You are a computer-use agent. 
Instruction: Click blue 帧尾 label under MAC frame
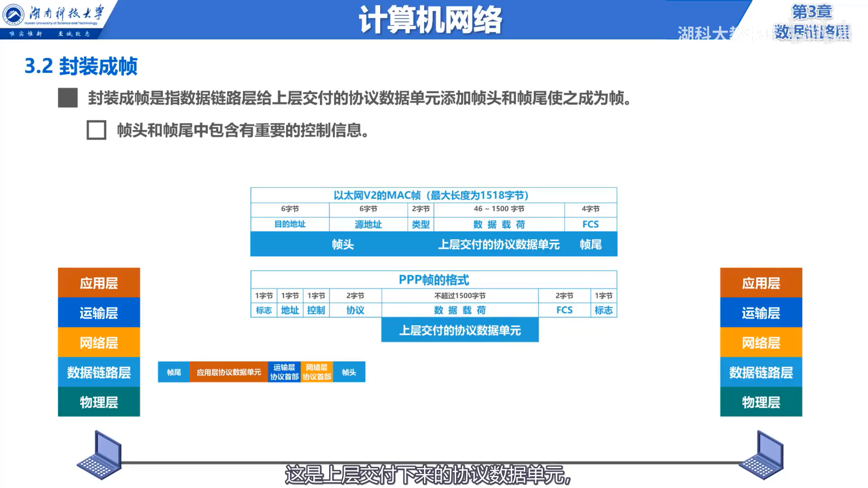coord(590,244)
